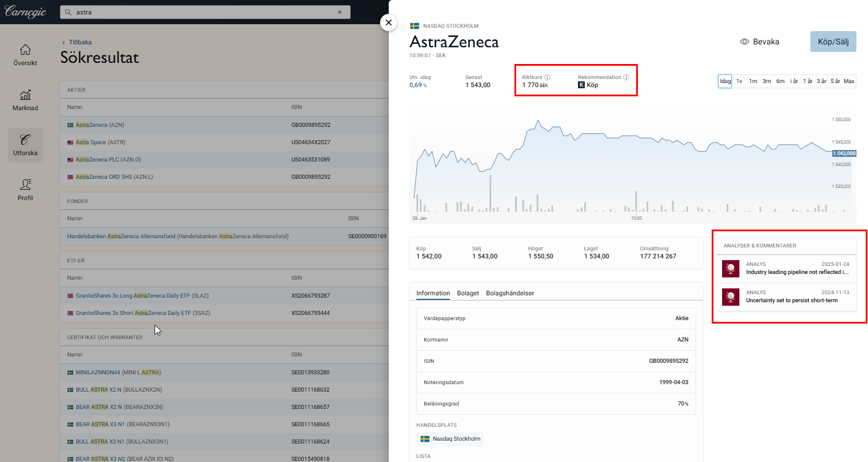Image resolution: width=868 pixels, height=462 pixels.
Task: Select the 1 år chart period
Action: click(x=808, y=81)
